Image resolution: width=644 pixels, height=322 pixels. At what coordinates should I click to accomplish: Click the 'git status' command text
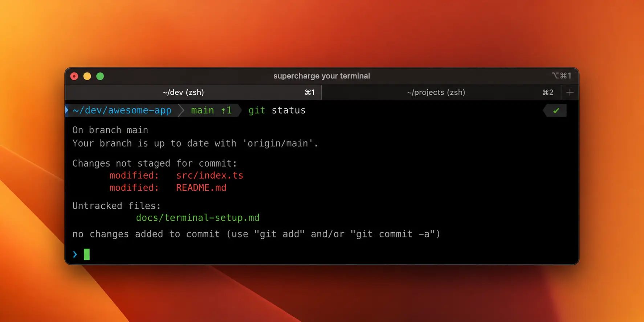277,110
